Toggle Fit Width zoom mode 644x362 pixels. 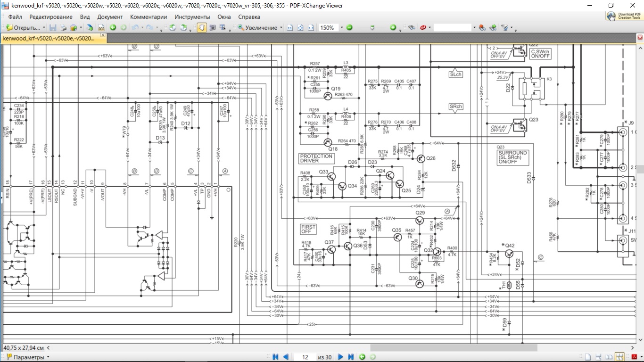(311, 28)
